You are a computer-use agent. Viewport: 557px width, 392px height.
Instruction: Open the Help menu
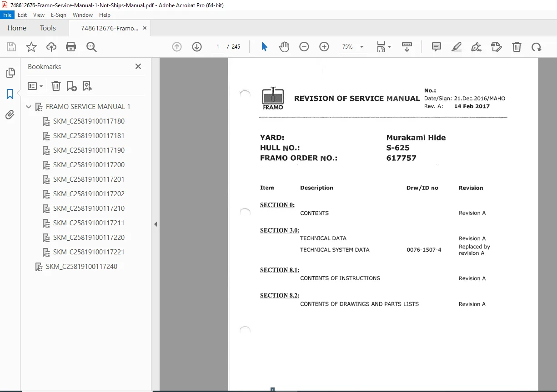click(x=105, y=15)
